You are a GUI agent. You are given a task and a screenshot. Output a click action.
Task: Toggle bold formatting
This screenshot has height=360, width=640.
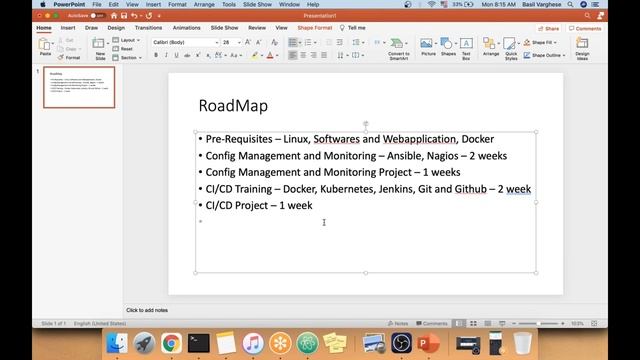click(x=156, y=55)
